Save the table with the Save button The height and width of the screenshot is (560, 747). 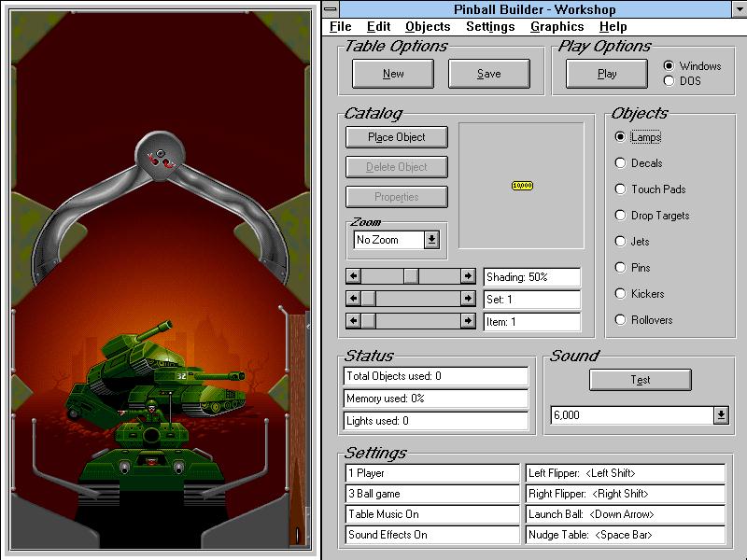point(488,74)
